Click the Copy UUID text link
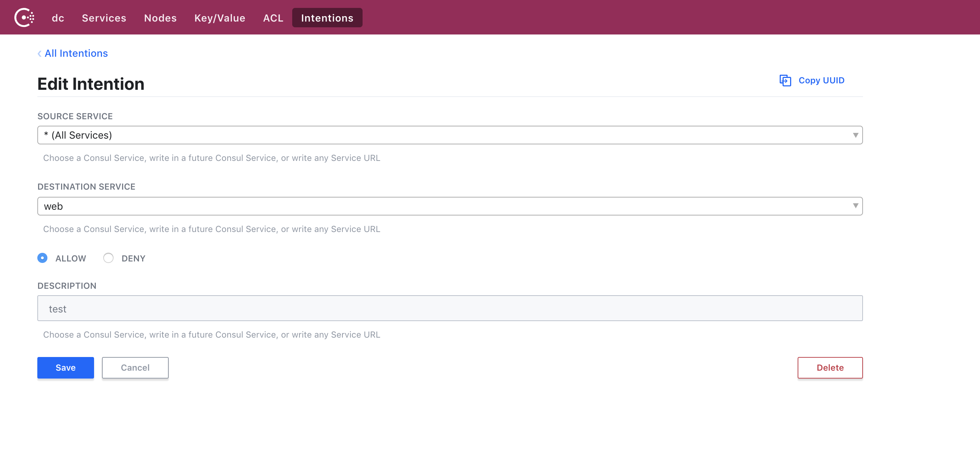This screenshot has height=459, width=980. pos(821,80)
